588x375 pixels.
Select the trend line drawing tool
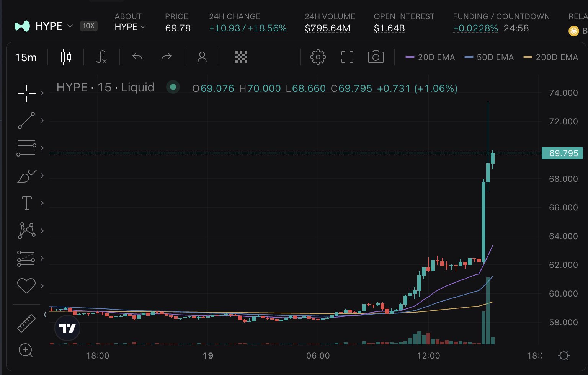click(26, 121)
